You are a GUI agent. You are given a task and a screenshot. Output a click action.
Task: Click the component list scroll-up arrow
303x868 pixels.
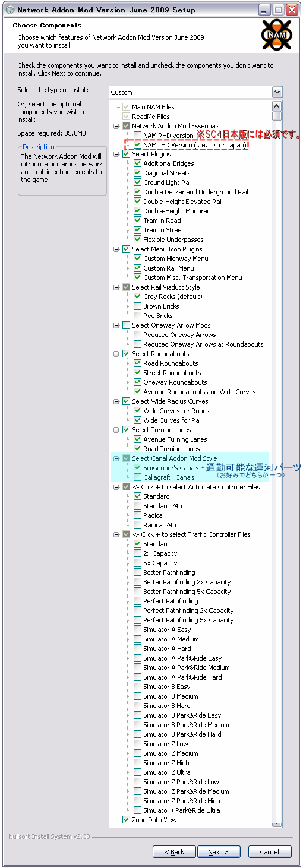[277, 106]
